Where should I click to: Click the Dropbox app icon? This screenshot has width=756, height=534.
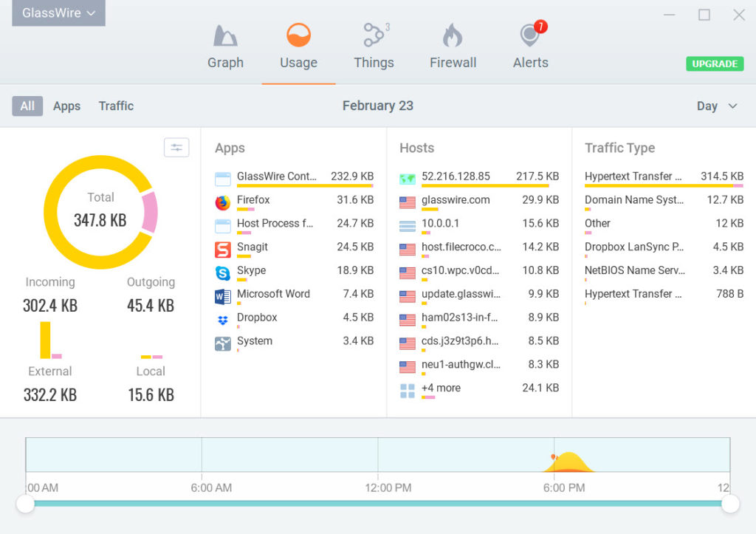[223, 321]
